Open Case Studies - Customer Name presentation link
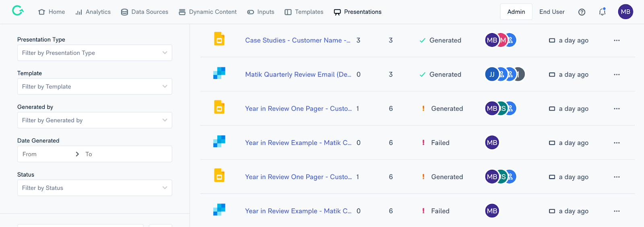Screen dimensions: 644x227 pos(298,40)
